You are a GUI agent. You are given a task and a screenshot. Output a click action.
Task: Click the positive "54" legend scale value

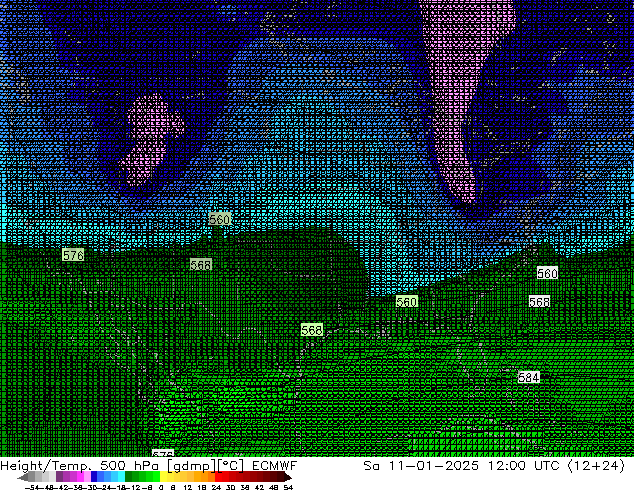(x=288, y=487)
